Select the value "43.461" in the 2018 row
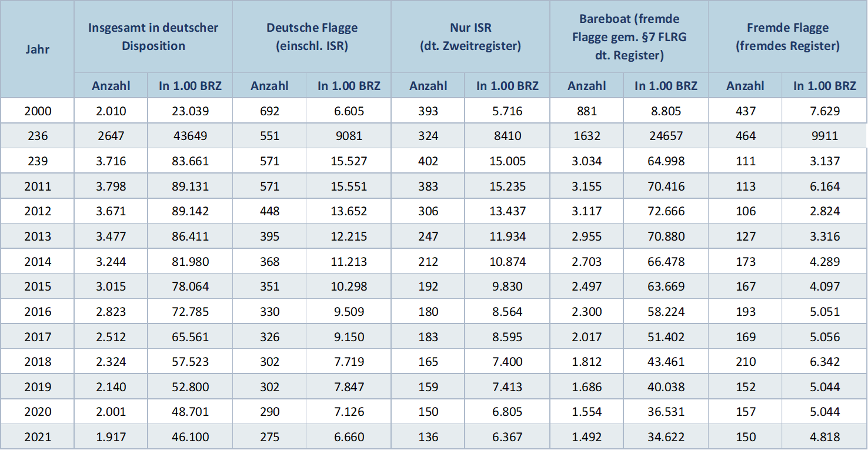The height and width of the screenshot is (450, 868). point(666,362)
